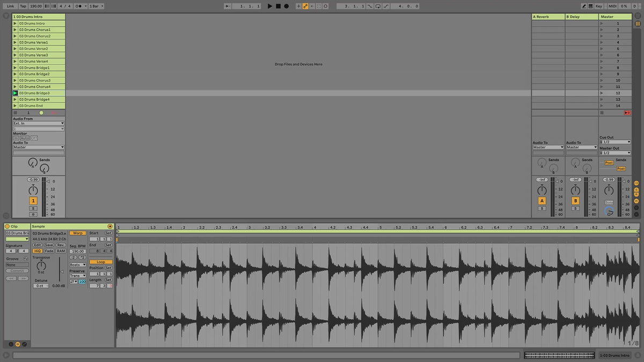Click the Arrangement Record button
Image resolution: width=644 pixels, height=362 pixels.
(x=286, y=6)
